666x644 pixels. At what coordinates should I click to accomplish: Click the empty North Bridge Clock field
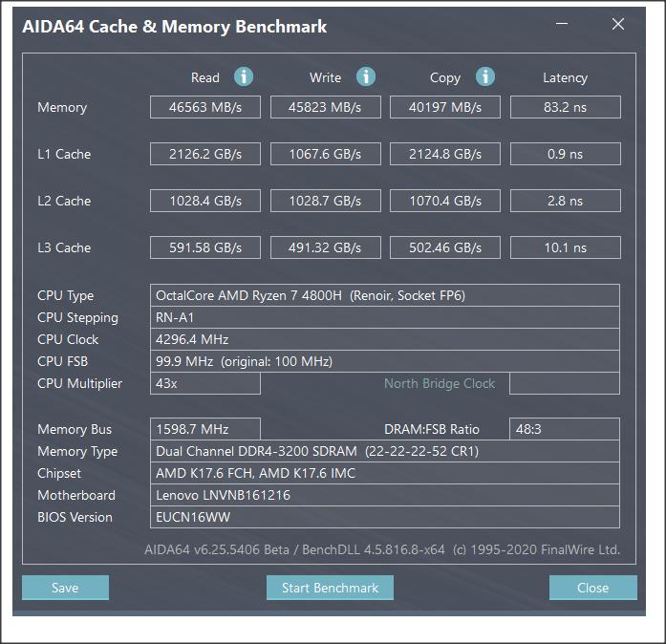tap(565, 383)
